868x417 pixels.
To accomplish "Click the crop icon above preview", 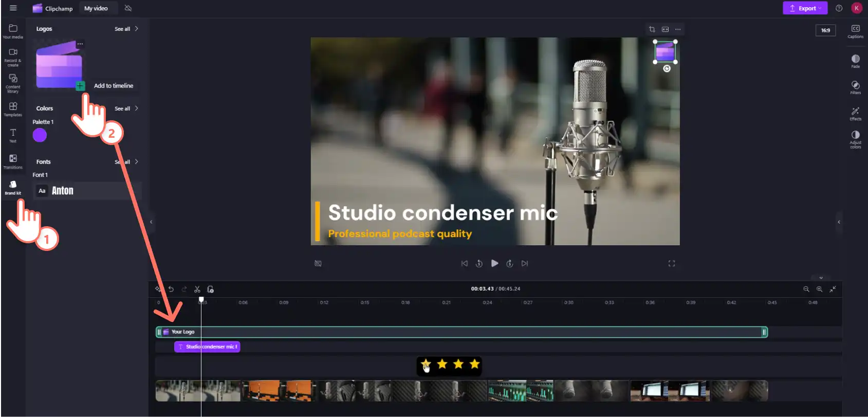I will click(652, 29).
